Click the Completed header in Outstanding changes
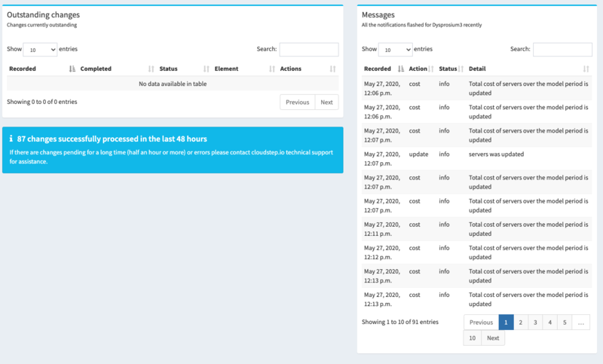This screenshot has height=364, width=603. [x=96, y=69]
